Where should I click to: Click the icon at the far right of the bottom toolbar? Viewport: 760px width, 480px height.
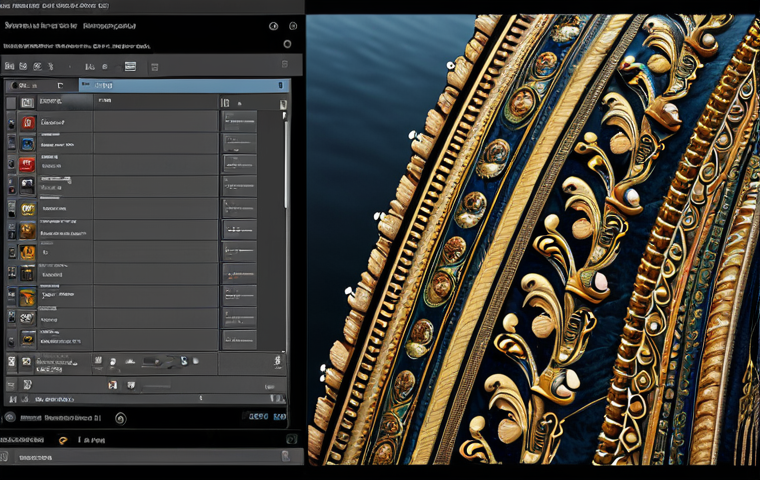pos(278,362)
